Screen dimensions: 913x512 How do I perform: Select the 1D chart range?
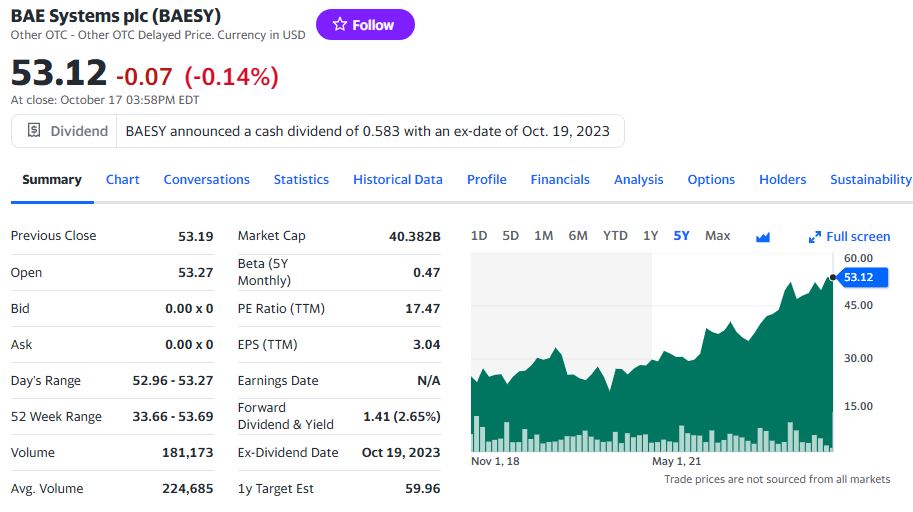click(479, 236)
